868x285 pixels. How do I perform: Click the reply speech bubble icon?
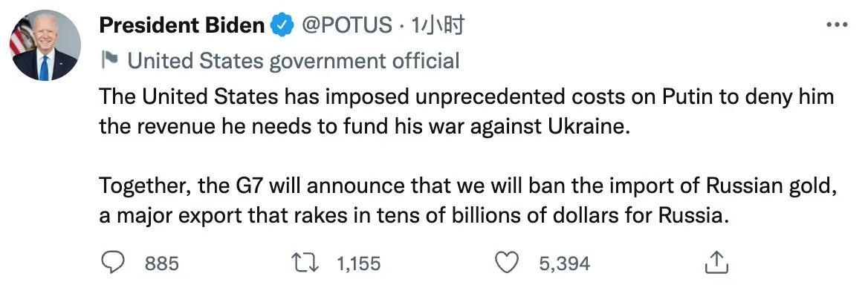(x=114, y=262)
